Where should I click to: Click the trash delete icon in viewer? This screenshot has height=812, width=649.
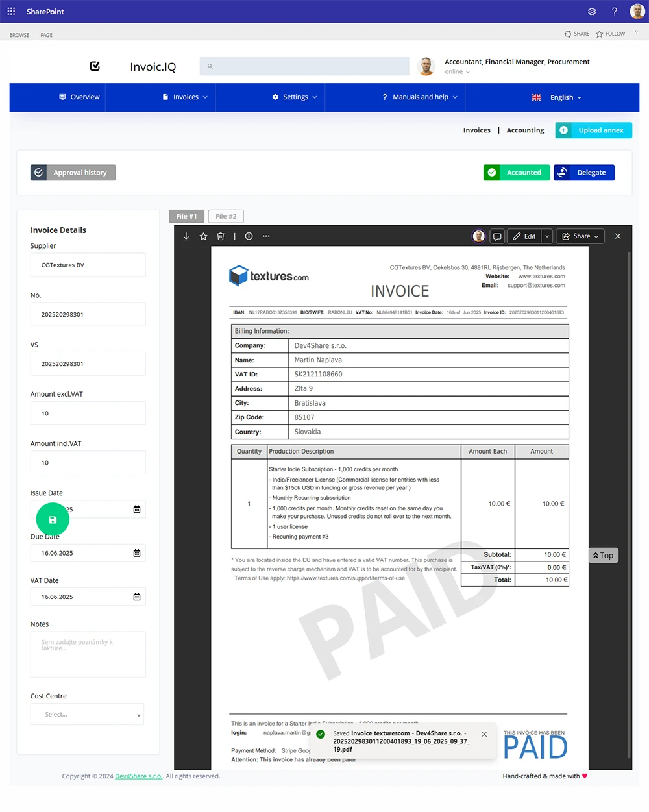[x=221, y=236]
